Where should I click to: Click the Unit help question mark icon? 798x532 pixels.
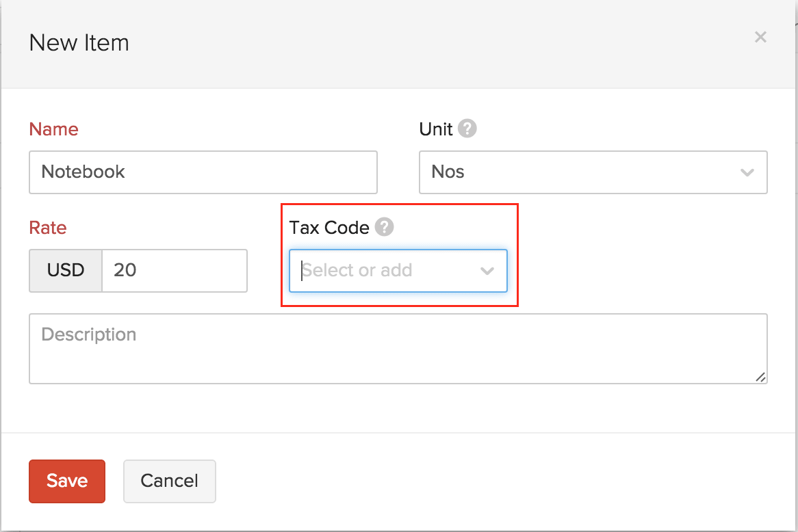coord(467,129)
